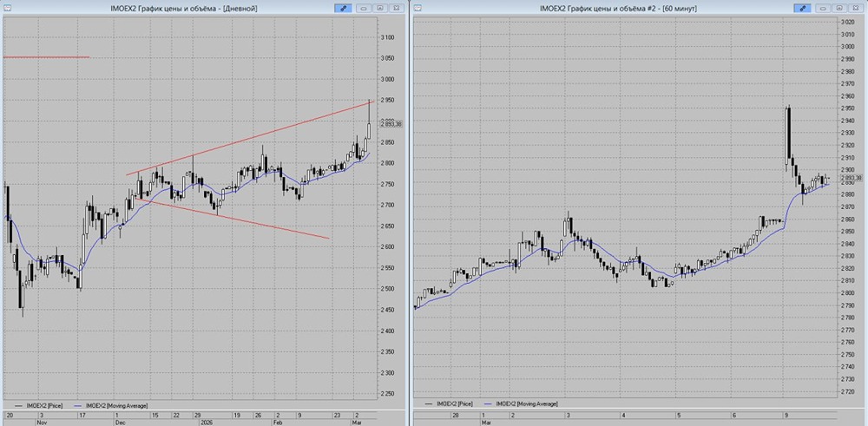Open the system menu icon of the daily chart window
The image size is (868, 426).
(x=7, y=9)
